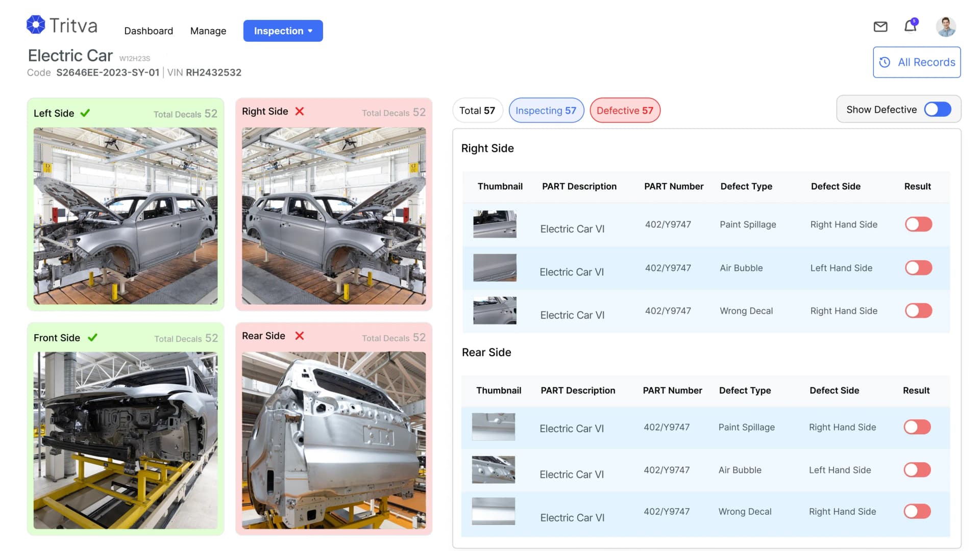
Task: Toggle result switch for Paint Spillage defect
Action: tap(918, 224)
